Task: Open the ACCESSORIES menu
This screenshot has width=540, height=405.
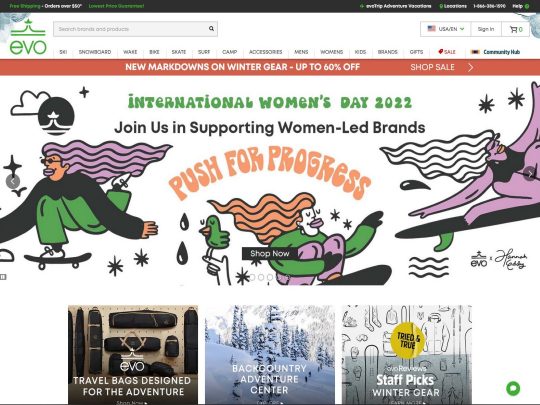Action: (266, 52)
